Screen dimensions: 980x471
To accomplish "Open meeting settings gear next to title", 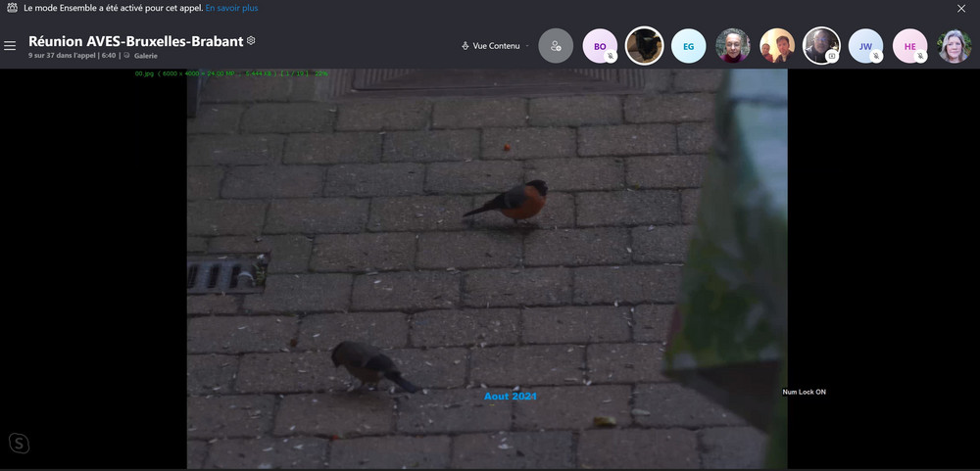I will (251, 41).
